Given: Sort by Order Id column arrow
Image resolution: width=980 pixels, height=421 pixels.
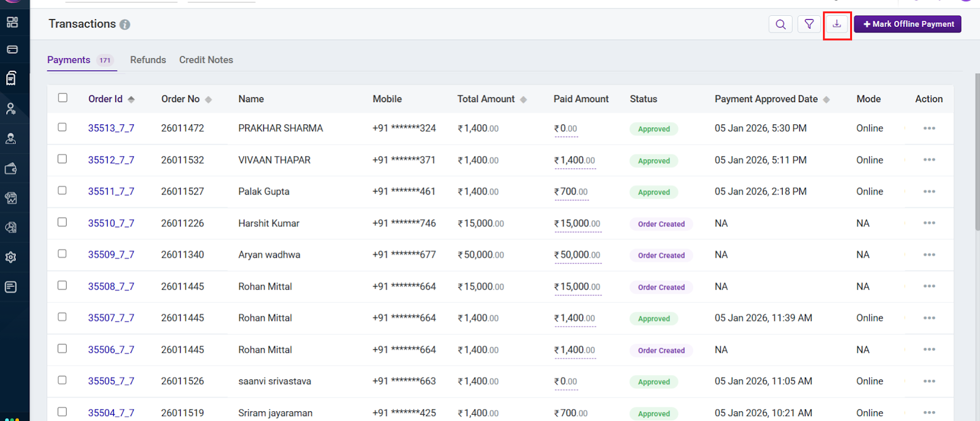Looking at the screenshot, I should click(x=131, y=100).
